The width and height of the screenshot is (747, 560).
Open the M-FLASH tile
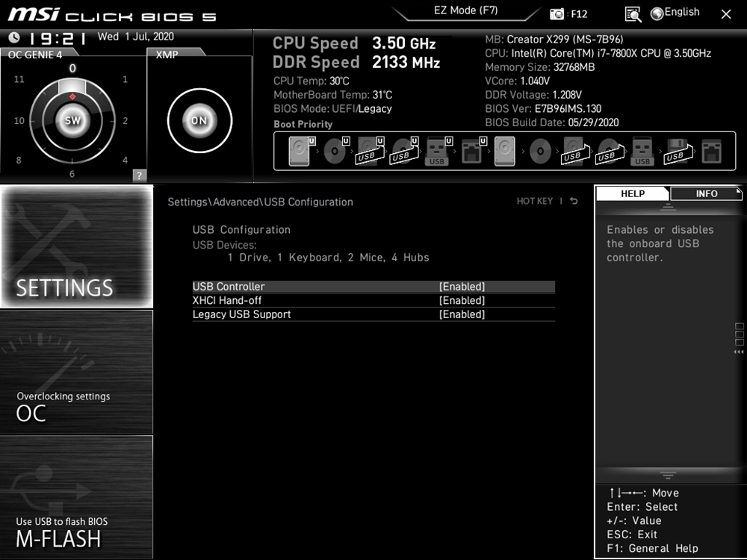pos(77,497)
